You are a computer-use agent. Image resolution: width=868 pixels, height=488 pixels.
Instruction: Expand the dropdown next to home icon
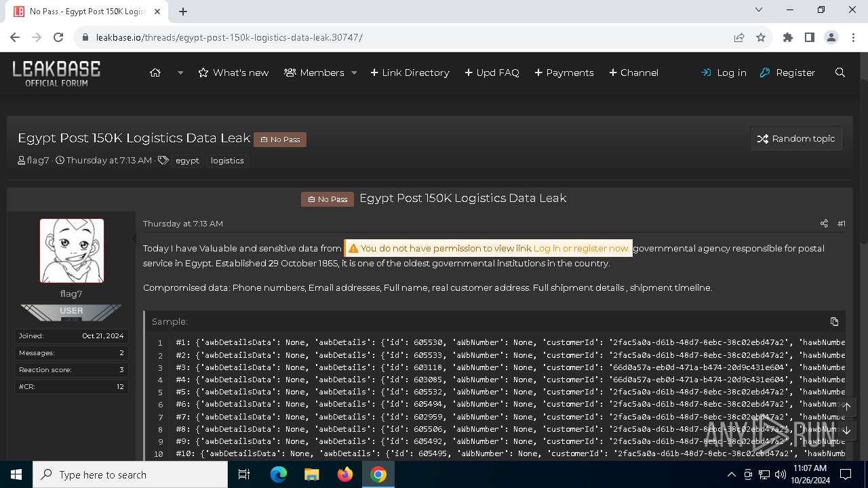(x=180, y=73)
